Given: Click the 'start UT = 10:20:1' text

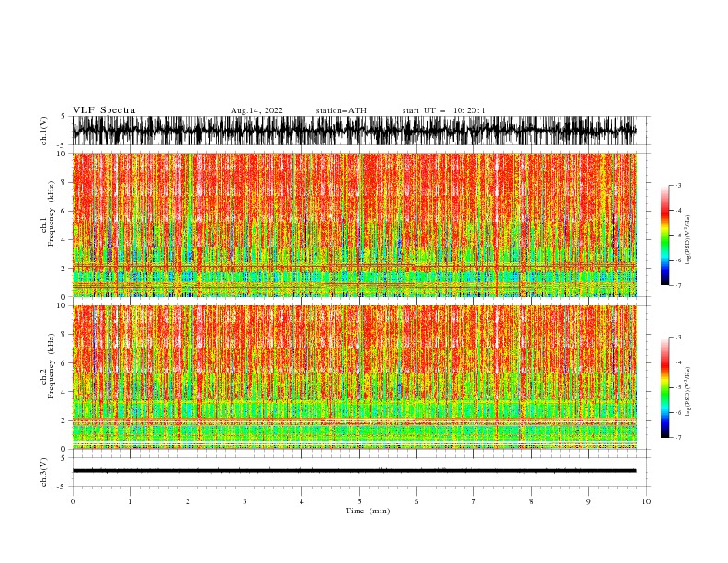Looking at the screenshot, I should [x=444, y=110].
